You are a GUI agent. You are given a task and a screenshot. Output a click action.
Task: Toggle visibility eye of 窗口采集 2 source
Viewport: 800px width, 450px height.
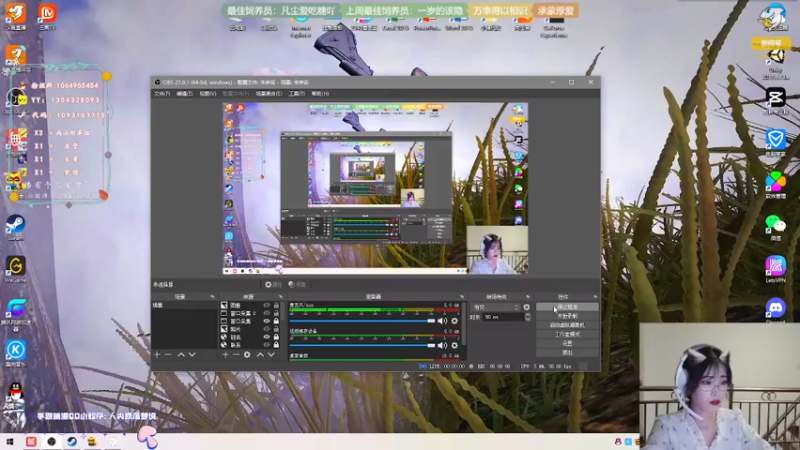coord(266,313)
